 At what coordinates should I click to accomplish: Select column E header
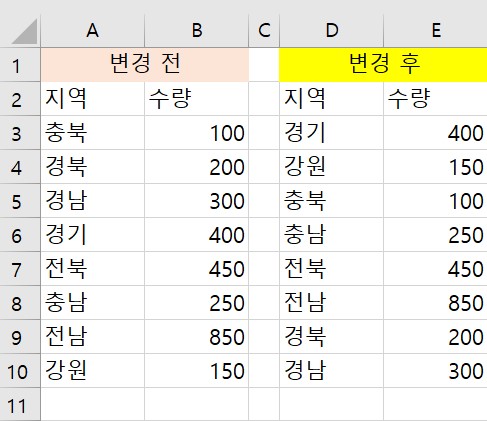(436, 30)
